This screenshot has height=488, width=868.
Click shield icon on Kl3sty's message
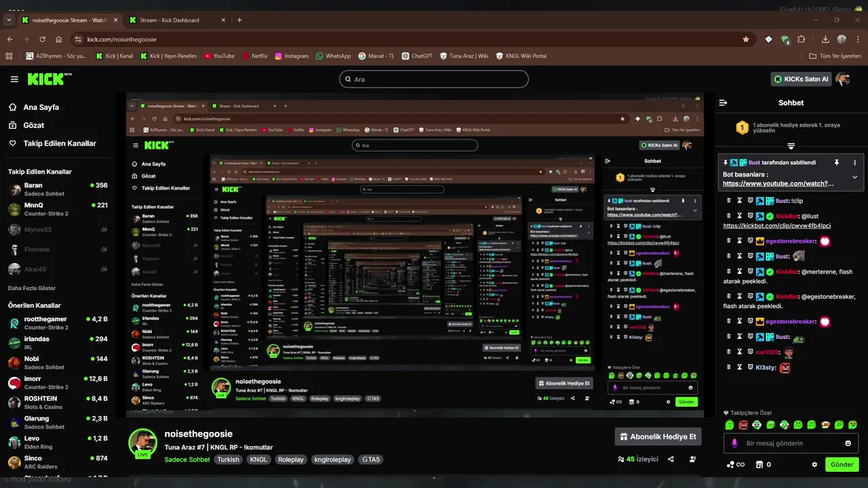pyautogui.click(x=750, y=367)
